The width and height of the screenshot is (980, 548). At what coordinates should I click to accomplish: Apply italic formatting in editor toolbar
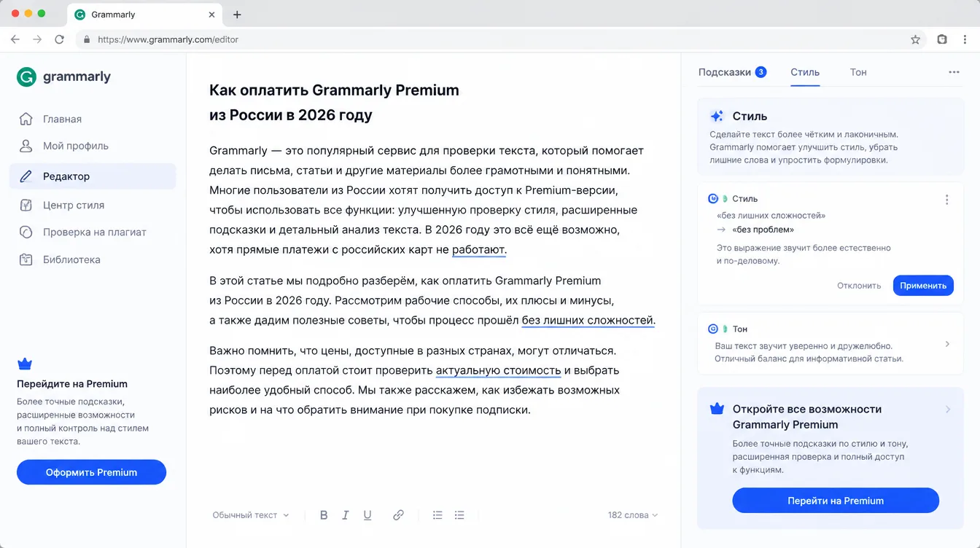(x=346, y=515)
